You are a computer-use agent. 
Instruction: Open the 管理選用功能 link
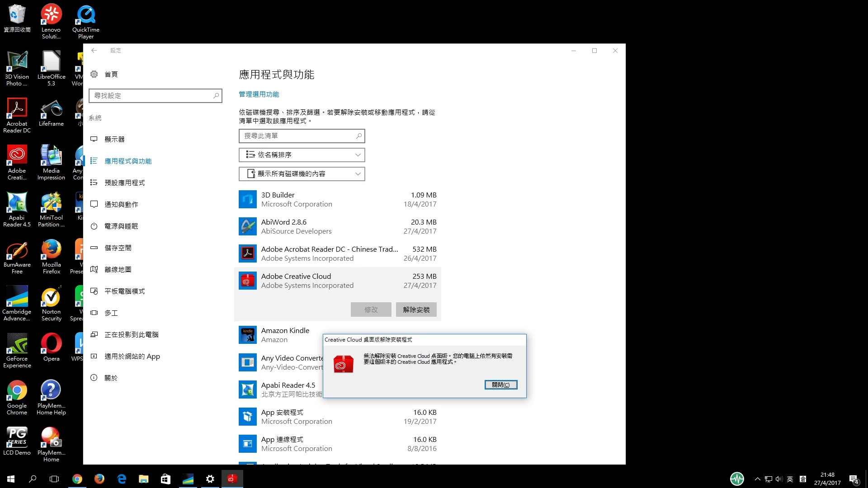tap(259, 94)
